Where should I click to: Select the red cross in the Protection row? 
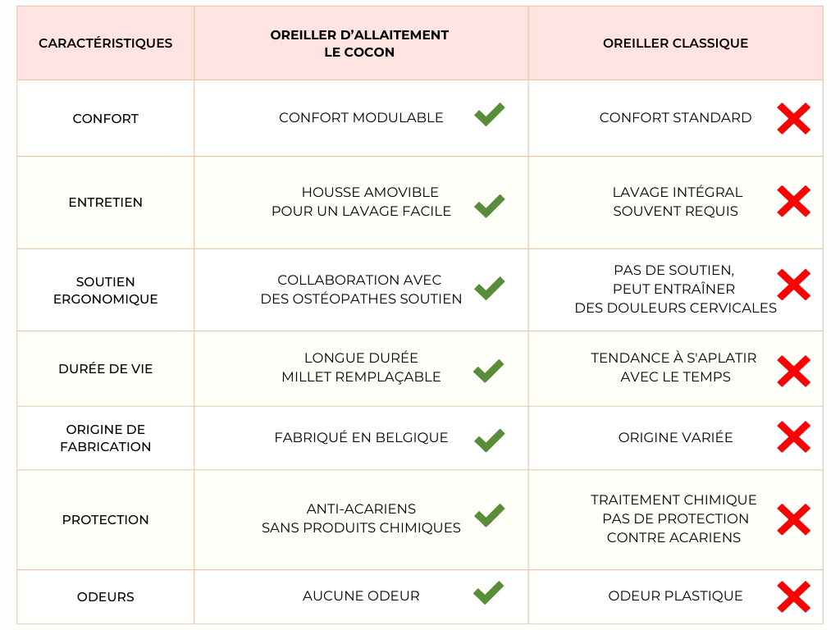[x=793, y=519]
